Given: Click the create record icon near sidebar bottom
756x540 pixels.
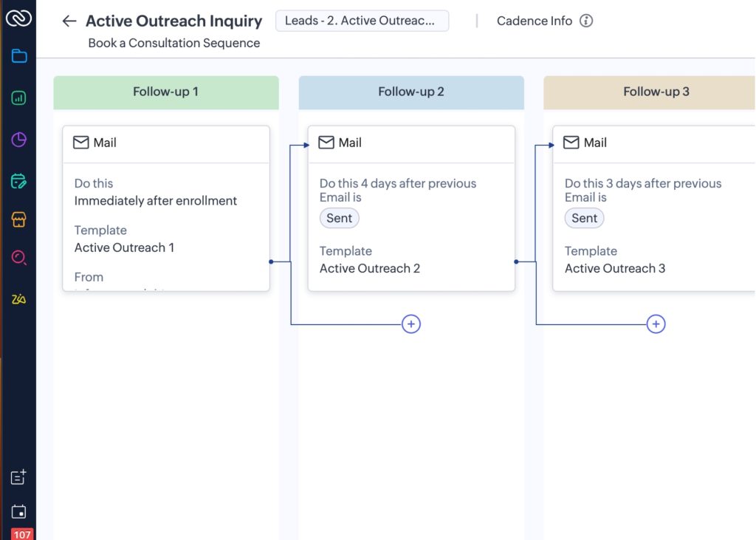Looking at the screenshot, I should click(x=18, y=477).
